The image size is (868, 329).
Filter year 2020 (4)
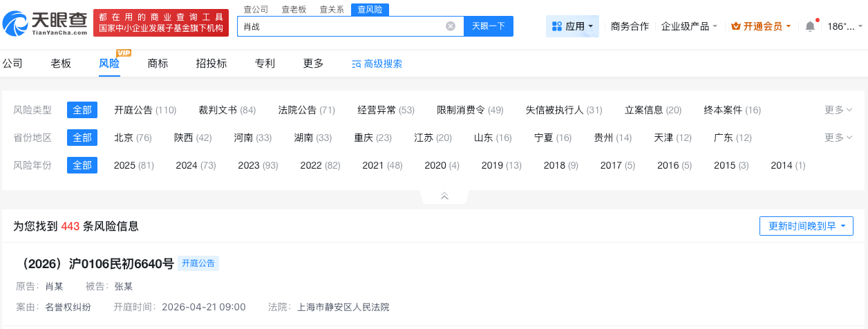(x=442, y=165)
